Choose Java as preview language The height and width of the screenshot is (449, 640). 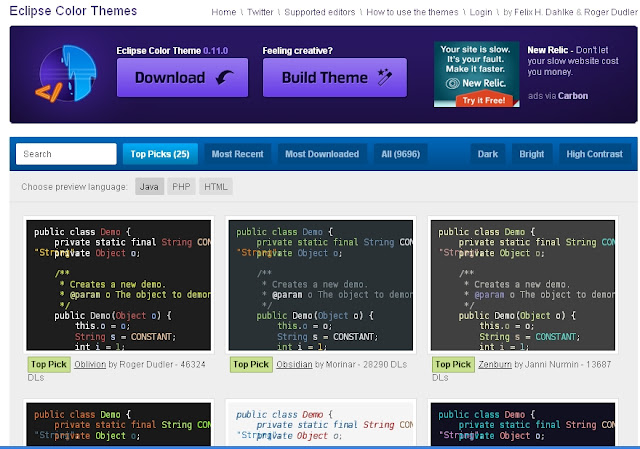coord(149,187)
